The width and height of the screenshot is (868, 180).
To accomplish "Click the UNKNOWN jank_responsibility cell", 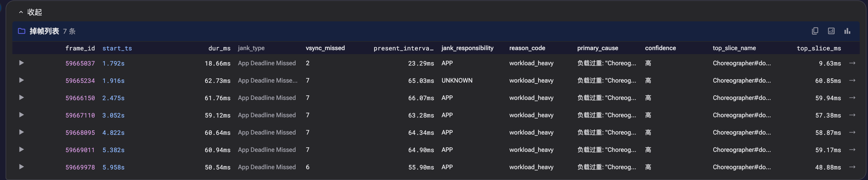I will click(x=457, y=80).
